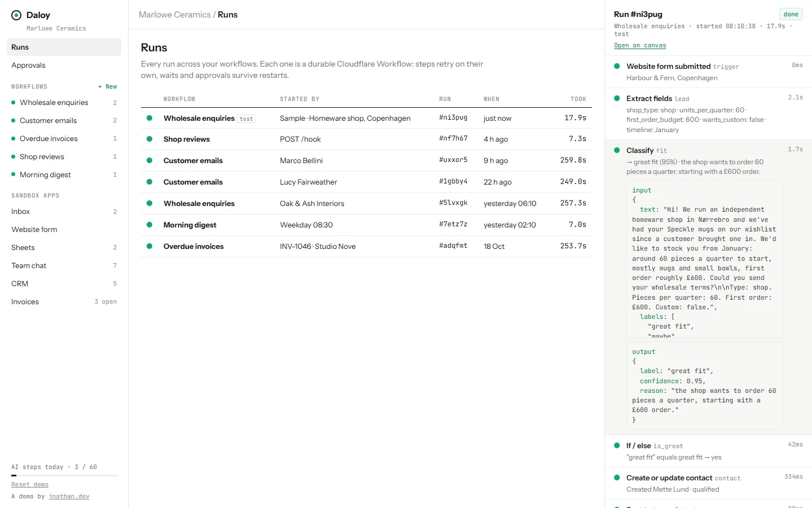Click the Daloy logo icon
The width and height of the screenshot is (812, 508).
pyautogui.click(x=16, y=15)
